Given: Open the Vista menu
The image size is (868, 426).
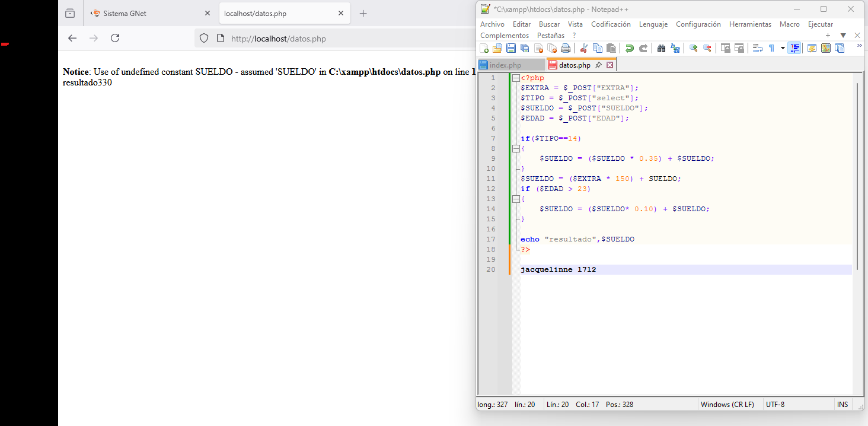Looking at the screenshot, I should pyautogui.click(x=575, y=24).
